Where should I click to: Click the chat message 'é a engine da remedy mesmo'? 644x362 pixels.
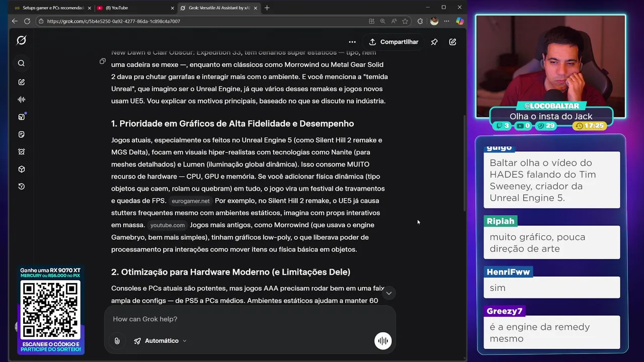tap(551, 332)
